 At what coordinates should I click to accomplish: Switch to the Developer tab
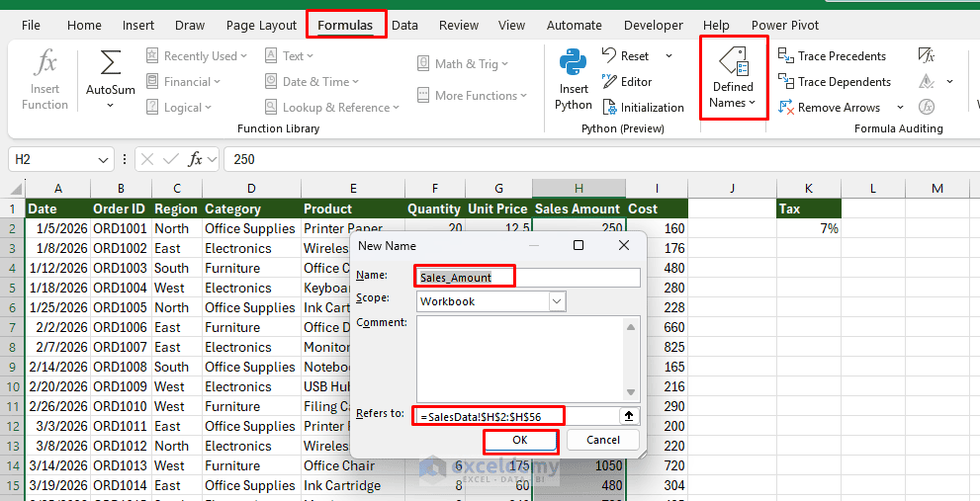(x=653, y=26)
